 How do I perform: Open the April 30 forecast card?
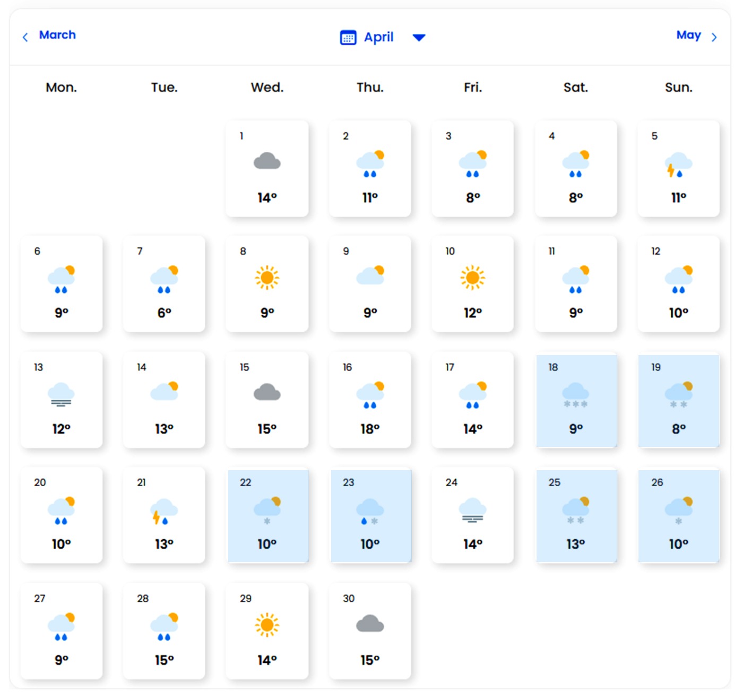pyautogui.click(x=370, y=631)
